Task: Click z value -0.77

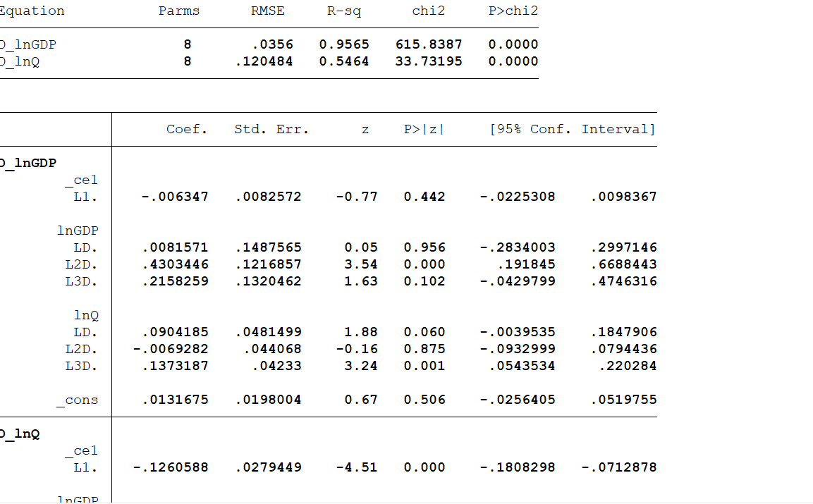Action: click(x=357, y=197)
